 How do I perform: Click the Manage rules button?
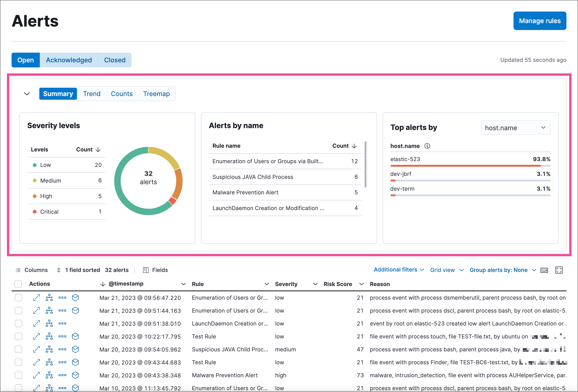click(x=540, y=21)
